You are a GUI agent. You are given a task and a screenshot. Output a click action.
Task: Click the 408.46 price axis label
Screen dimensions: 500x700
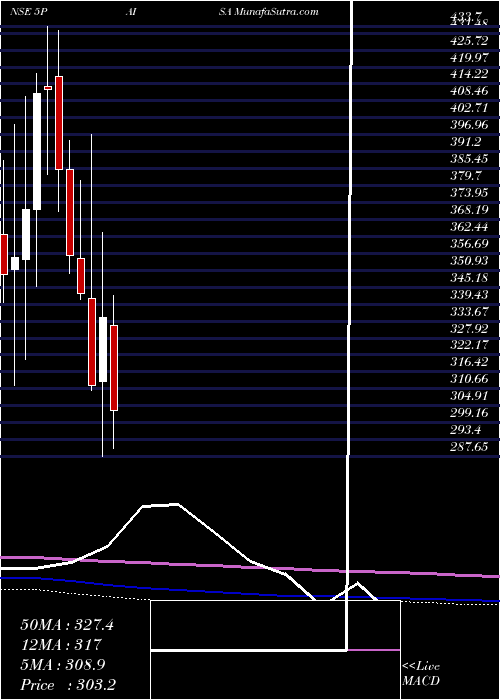pyautogui.click(x=470, y=91)
